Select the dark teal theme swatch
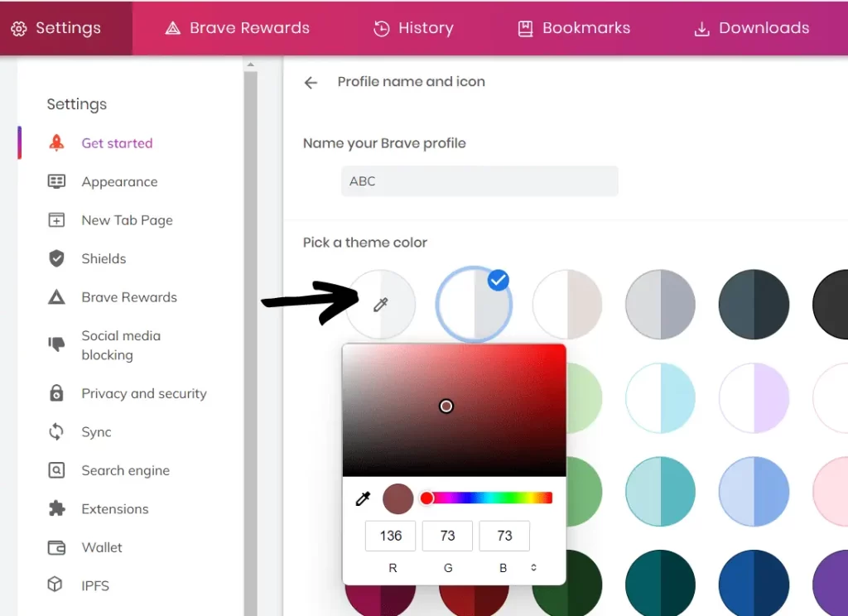Viewport: 848px width, 616px height. (660, 584)
